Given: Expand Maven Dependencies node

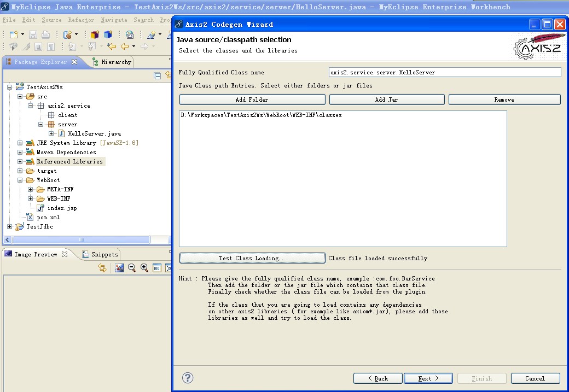Looking at the screenshot, I should [x=20, y=153].
